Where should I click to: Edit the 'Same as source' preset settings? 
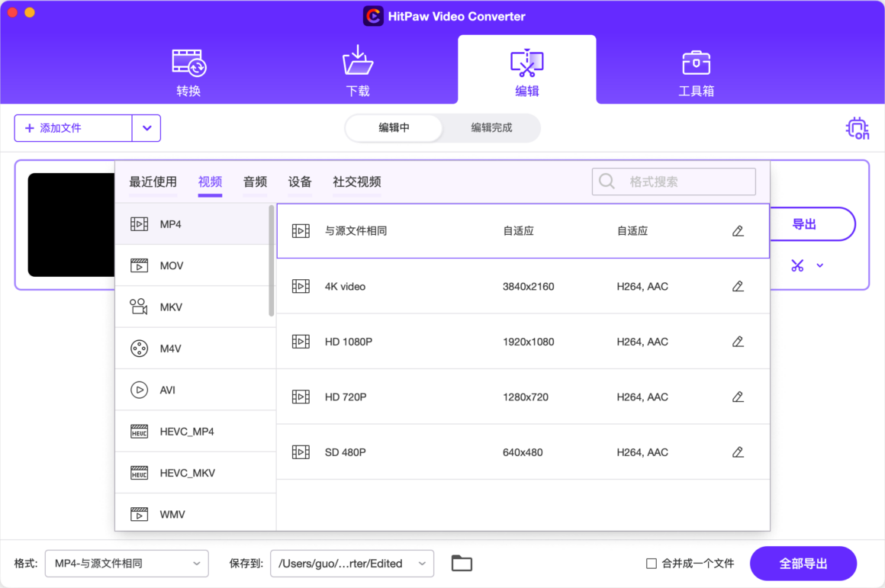pos(738,231)
